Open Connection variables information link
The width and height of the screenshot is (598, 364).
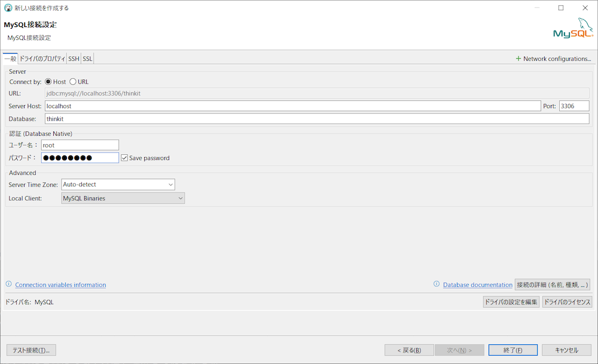tap(60, 285)
